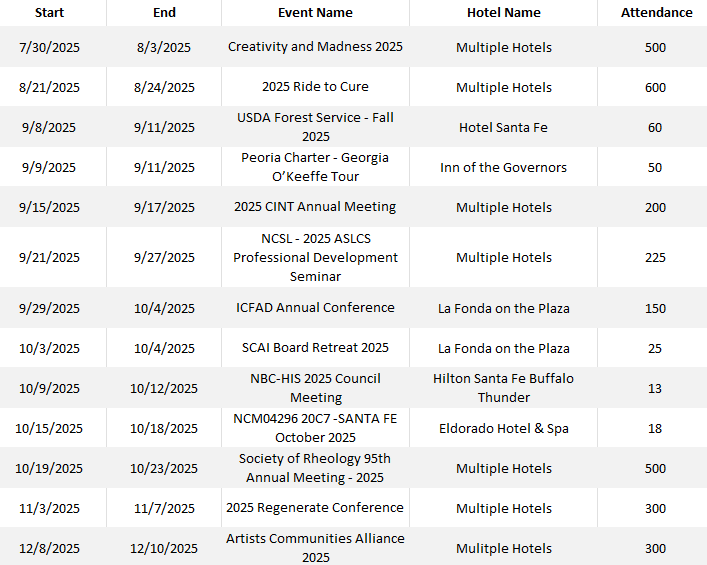Select the Hotel Santa Fe cell

tap(503, 128)
